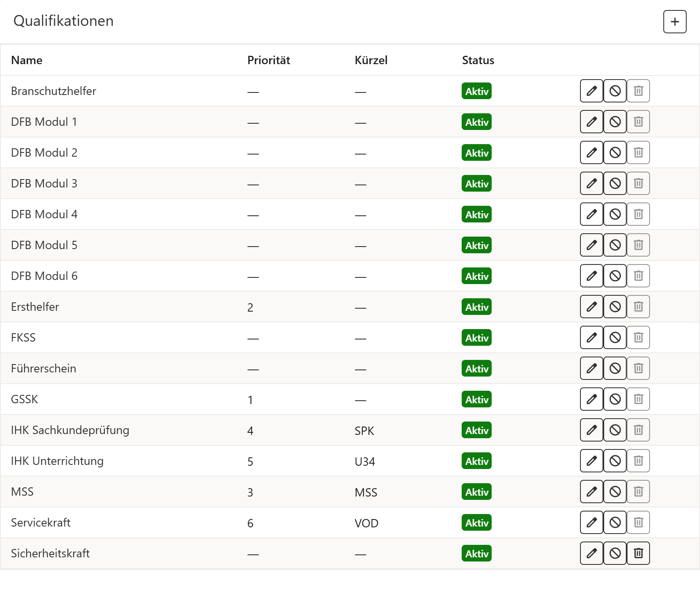Deactivate DFB Modul 4 via ban icon
This screenshot has width=700, height=594.
tap(615, 214)
